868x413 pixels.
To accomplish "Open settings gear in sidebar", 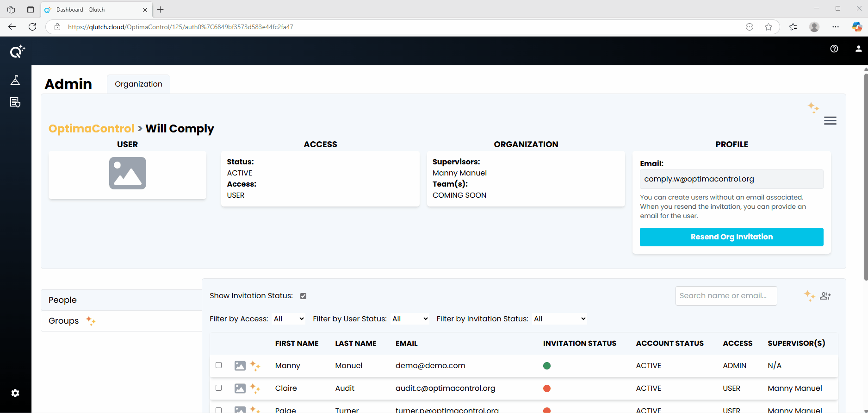I will click(x=15, y=393).
